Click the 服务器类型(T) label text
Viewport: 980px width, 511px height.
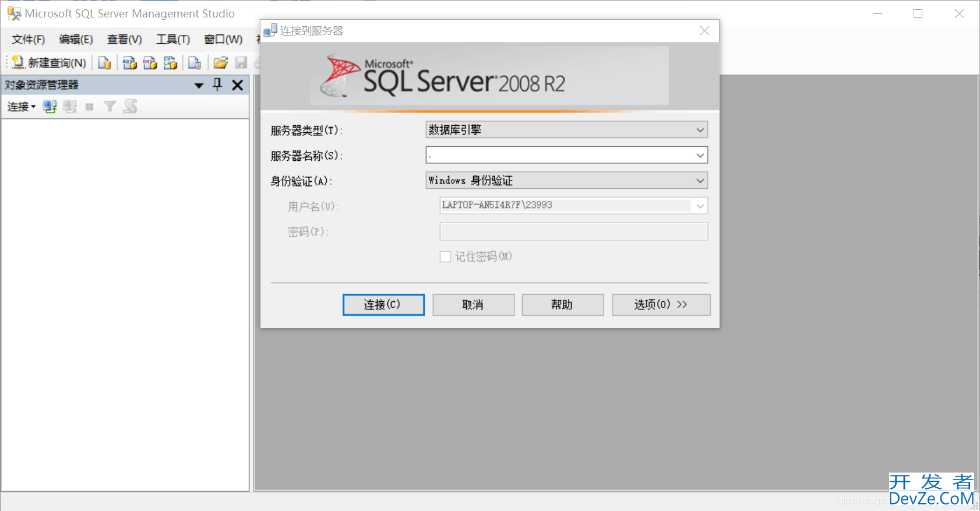[306, 131]
